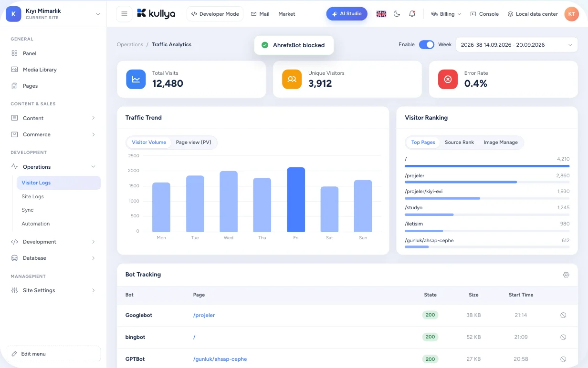Open Site Logs in sidebar
The image size is (588, 368).
point(59,196)
